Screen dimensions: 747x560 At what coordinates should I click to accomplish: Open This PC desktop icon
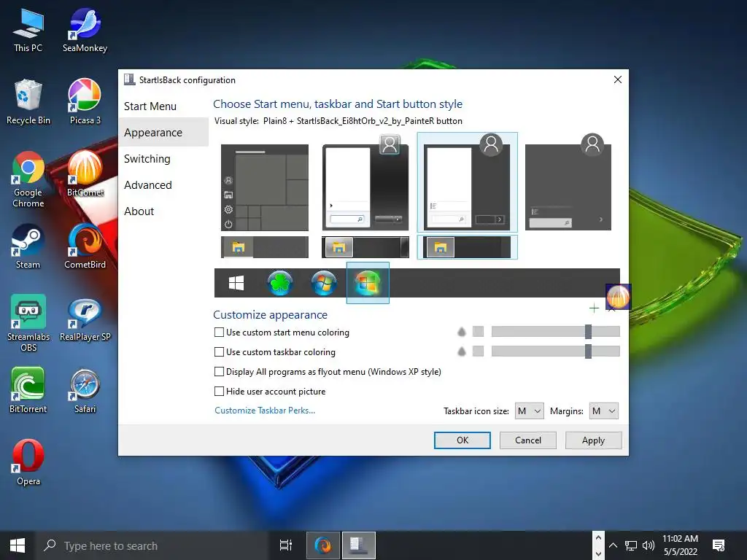click(x=28, y=31)
